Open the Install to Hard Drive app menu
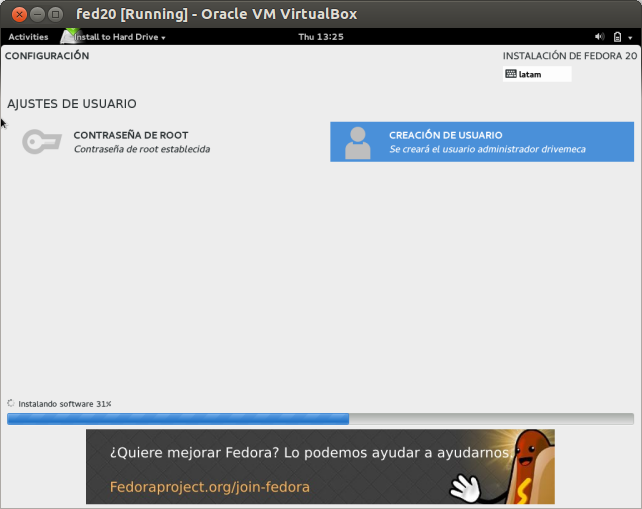This screenshot has height=509, width=642. (120, 37)
